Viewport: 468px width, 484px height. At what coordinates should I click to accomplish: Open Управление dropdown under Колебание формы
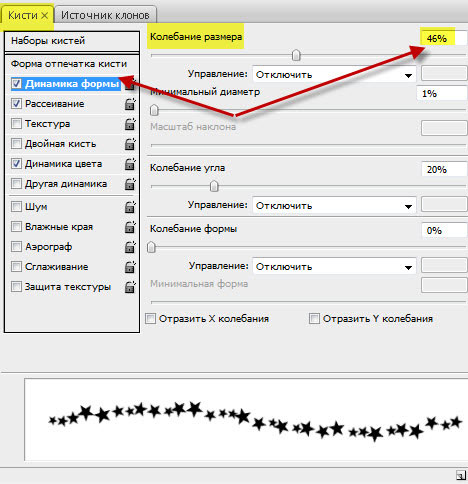pyautogui.click(x=334, y=266)
